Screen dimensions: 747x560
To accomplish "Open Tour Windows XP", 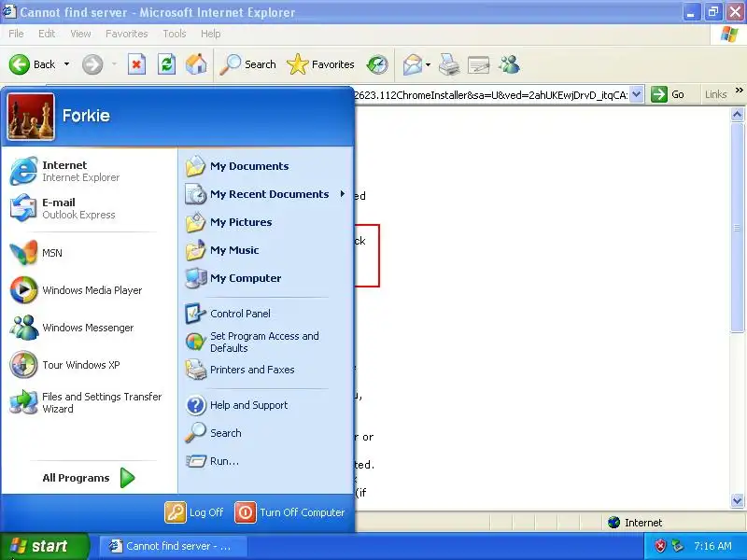I will tap(89, 365).
